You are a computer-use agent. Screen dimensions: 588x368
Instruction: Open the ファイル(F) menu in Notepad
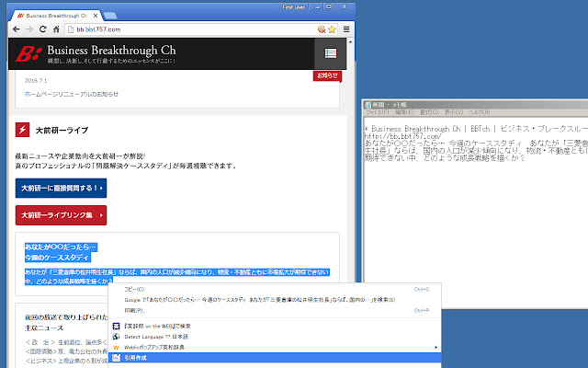click(x=378, y=112)
